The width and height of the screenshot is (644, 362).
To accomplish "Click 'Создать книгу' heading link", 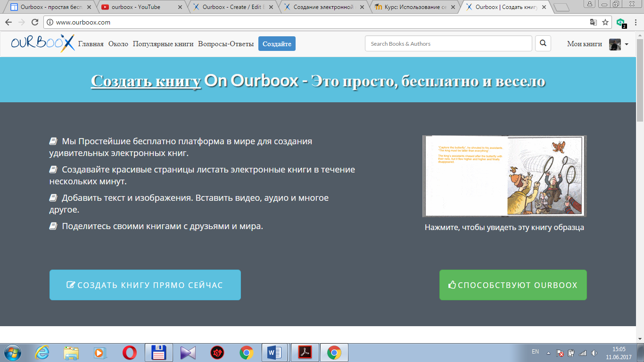I will (146, 81).
